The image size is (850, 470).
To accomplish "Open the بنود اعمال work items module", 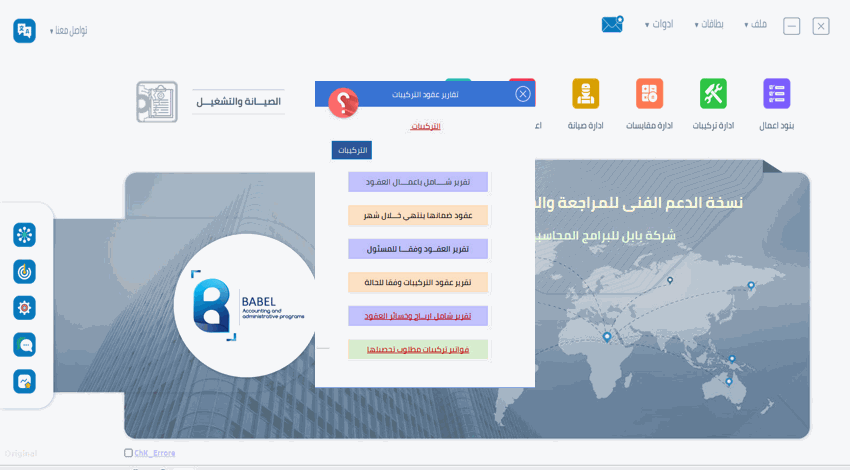I will (x=776, y=94).
